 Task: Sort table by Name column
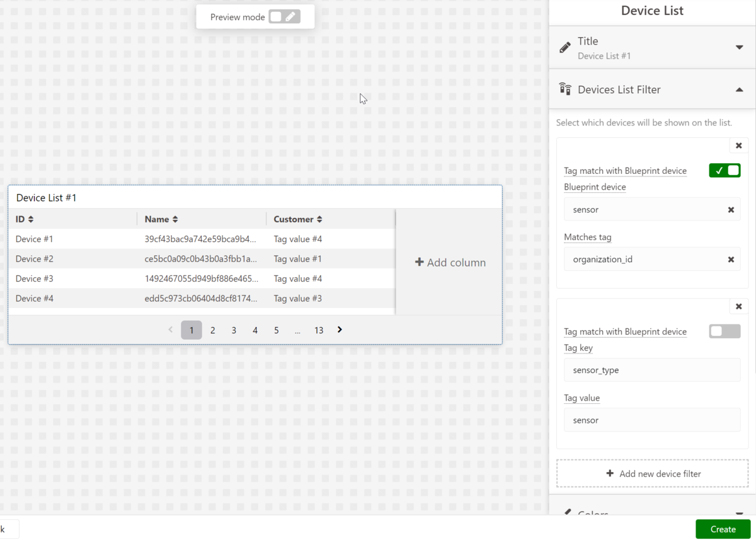coord(175,219)
